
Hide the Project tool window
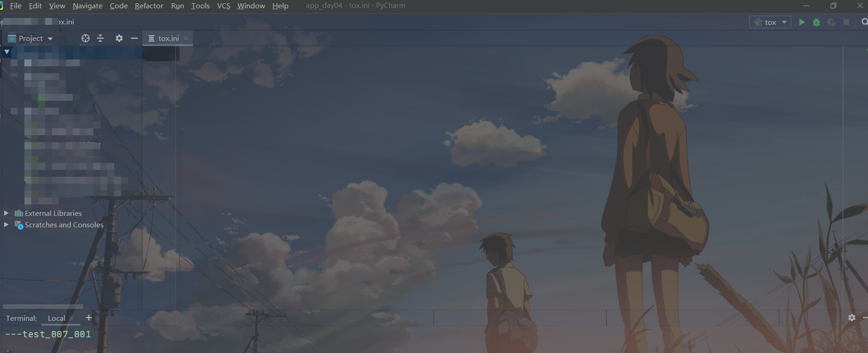(134, 38)
